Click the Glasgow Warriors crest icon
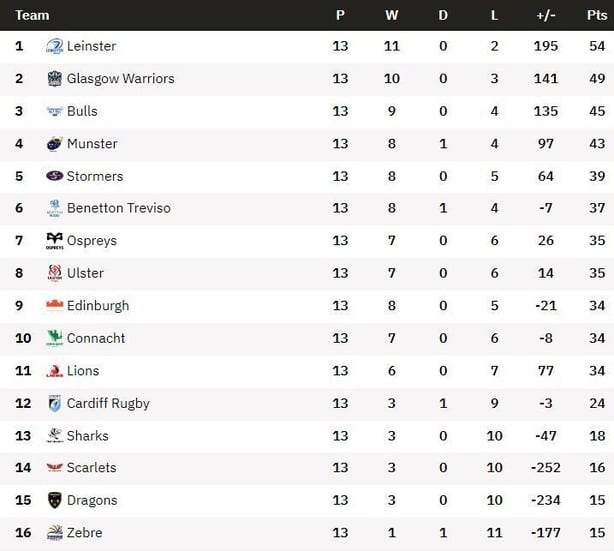 54,79
